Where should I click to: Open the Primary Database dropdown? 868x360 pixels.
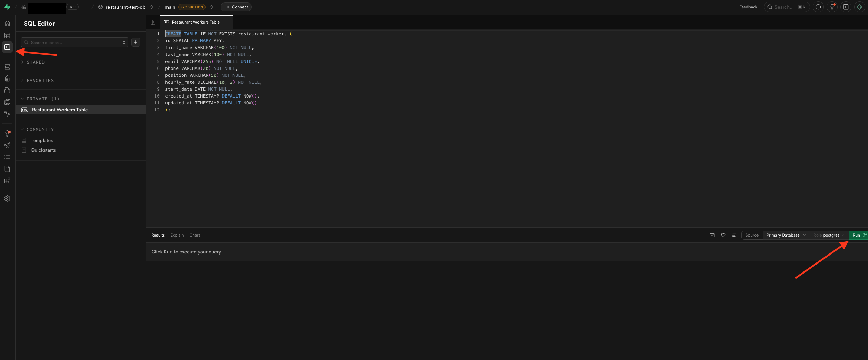[x=786, y=235]
